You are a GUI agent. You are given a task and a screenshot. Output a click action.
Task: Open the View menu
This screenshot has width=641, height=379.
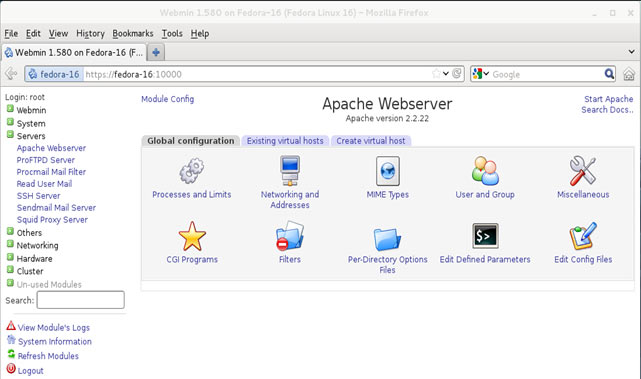point(58,34)
